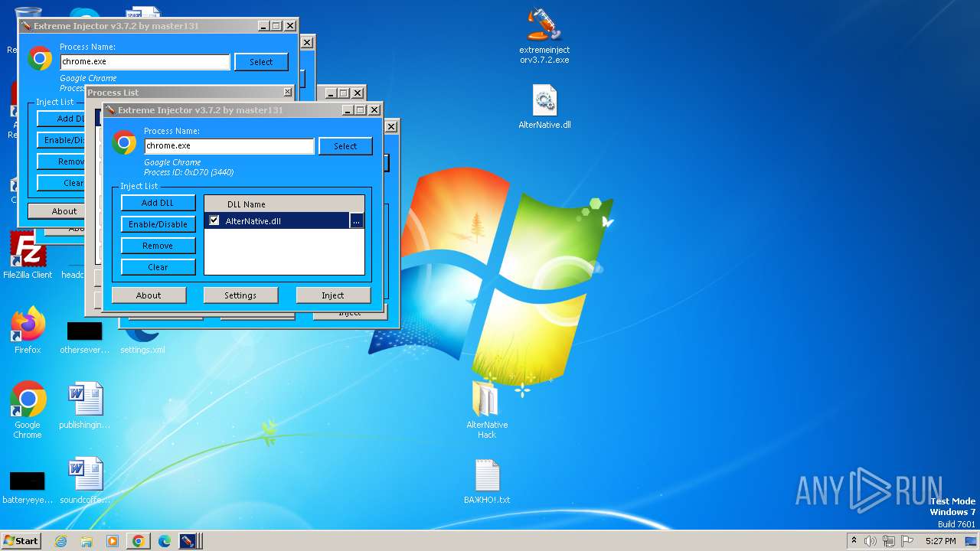
Task: Click Enable/Disable in the front Injector window
Action: (x=158, y=224)
